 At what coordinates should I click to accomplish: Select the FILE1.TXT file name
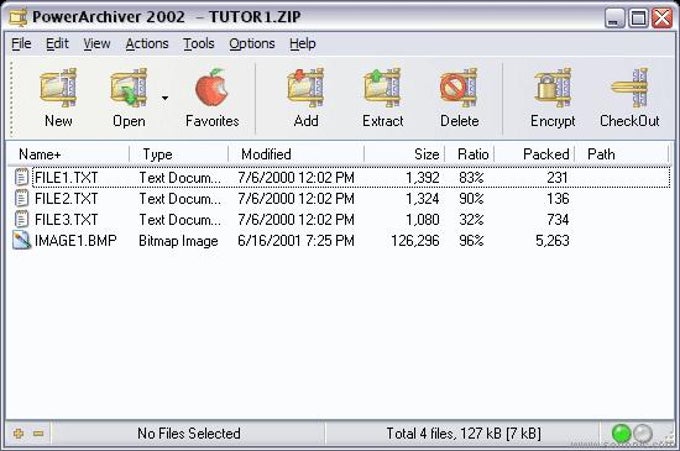click(x=66, y=178)
